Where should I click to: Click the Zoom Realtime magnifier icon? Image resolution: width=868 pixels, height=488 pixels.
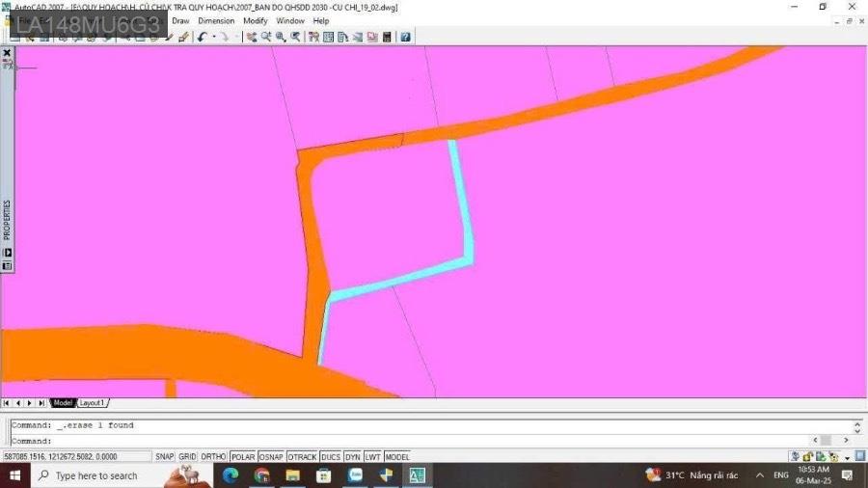pyautogui.click(x=265, y=37)
